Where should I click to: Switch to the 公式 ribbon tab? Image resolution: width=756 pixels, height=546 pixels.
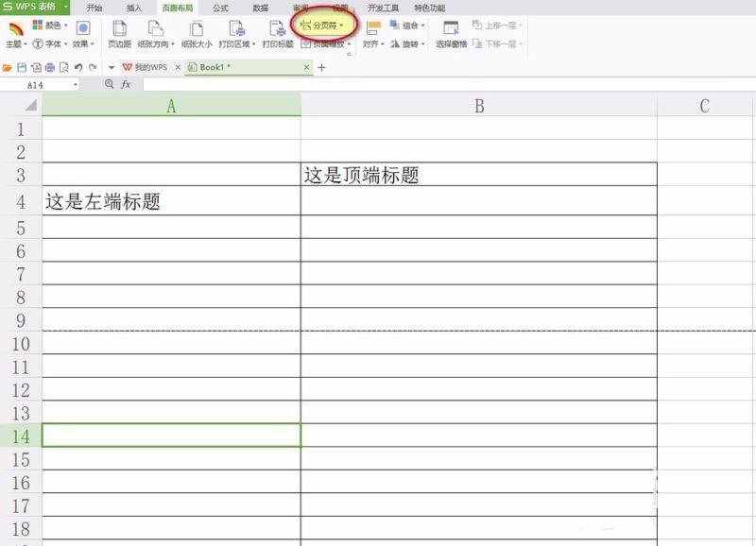219,8
